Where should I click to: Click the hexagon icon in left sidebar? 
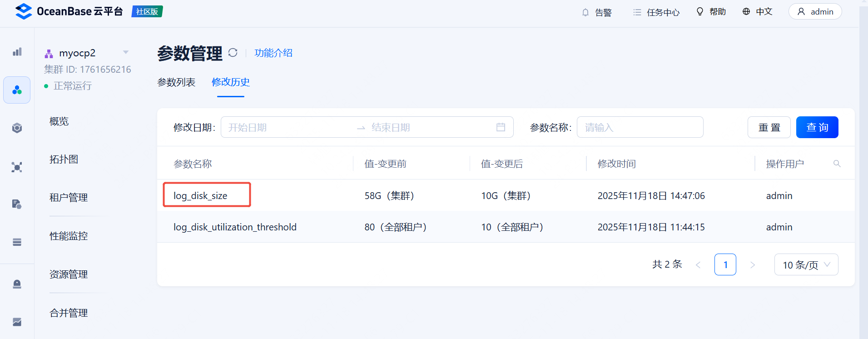click(17, 128)
